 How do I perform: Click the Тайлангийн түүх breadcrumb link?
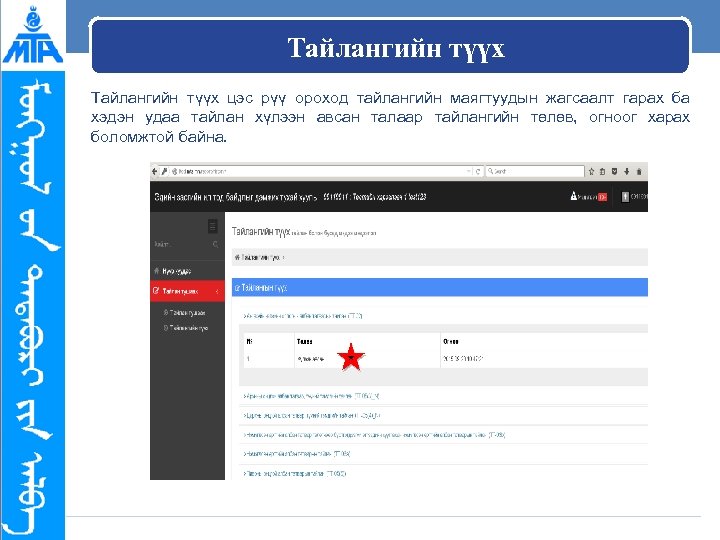pos(261,258)
